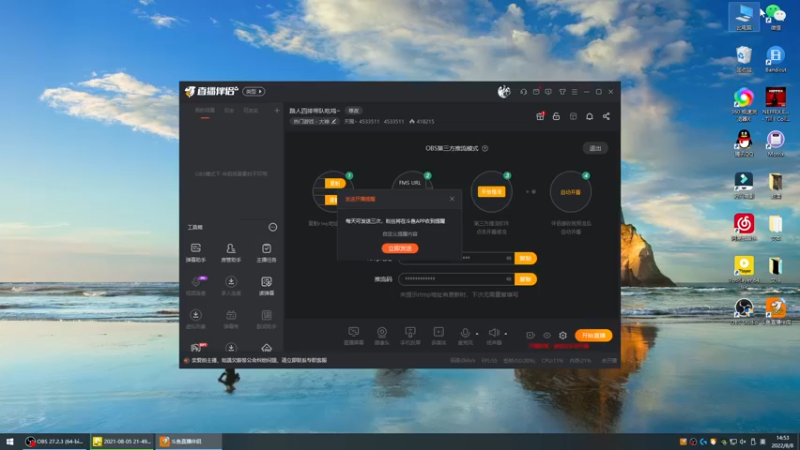800x450 pixels.
Task: Open the 弹幕秀 tool
Action: click(231, 319)
